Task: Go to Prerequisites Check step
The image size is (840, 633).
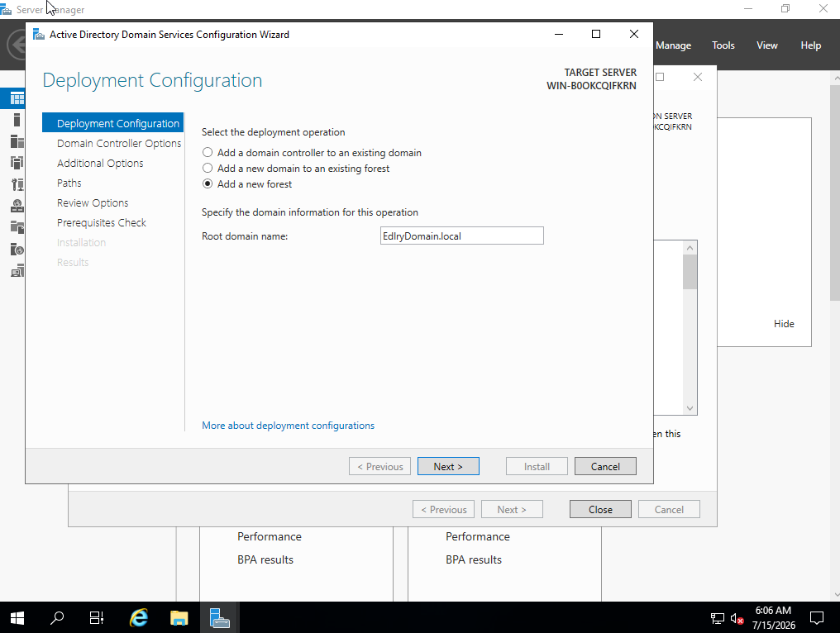Action: click(x=101, y=223)
